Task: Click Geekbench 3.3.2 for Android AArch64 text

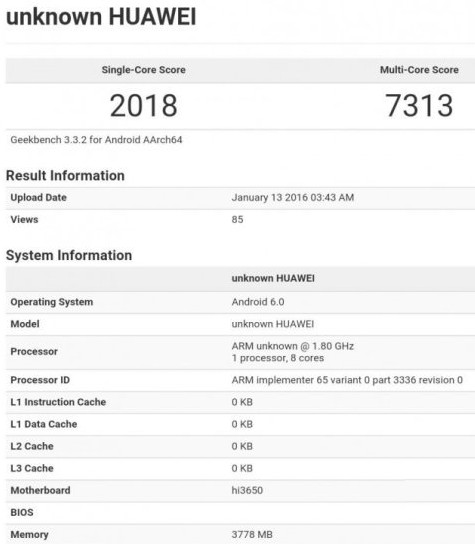Action: [96, 140]
